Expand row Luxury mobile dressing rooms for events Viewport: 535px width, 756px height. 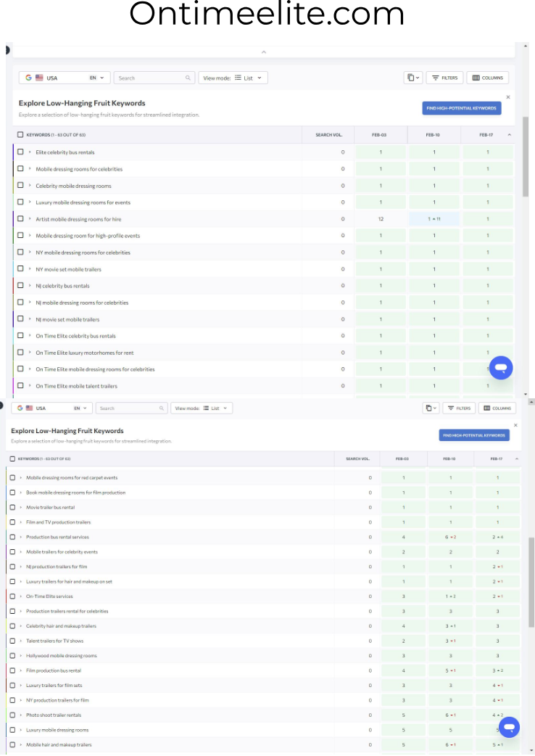pos(30,202)
